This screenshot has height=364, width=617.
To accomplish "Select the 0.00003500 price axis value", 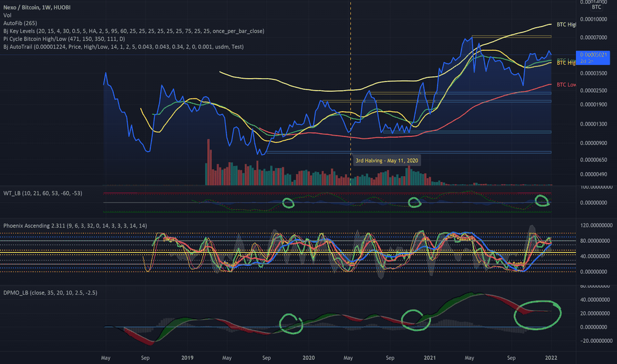I will 593,73.
